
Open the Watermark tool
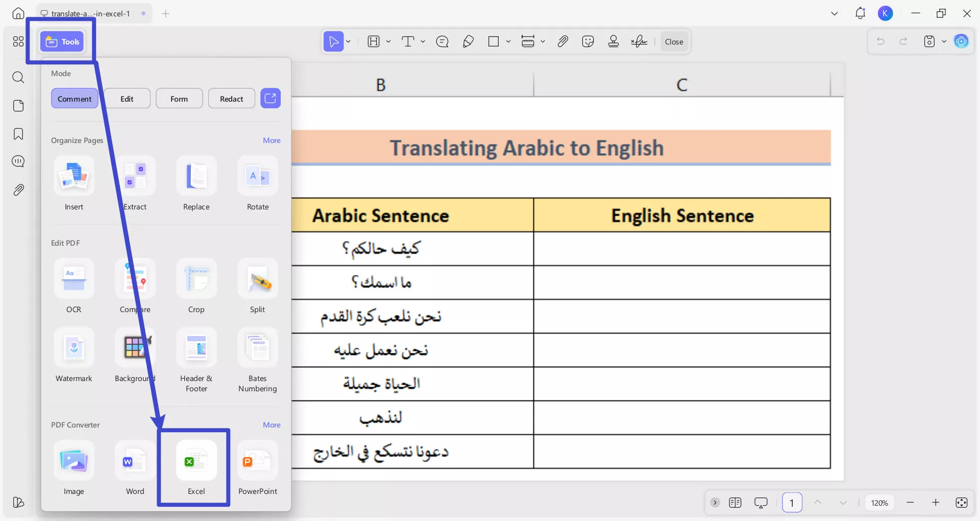pyautogui.click(x=73, y=355)
